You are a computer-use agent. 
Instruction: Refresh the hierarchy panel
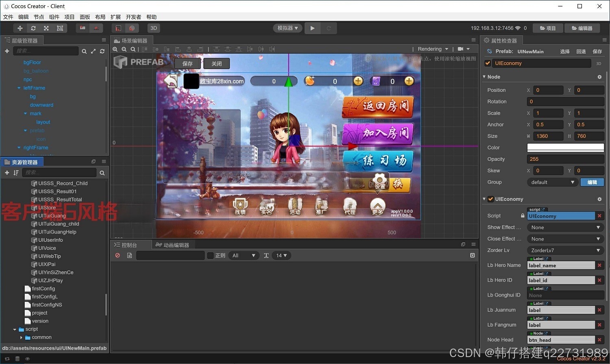point(102,51)
